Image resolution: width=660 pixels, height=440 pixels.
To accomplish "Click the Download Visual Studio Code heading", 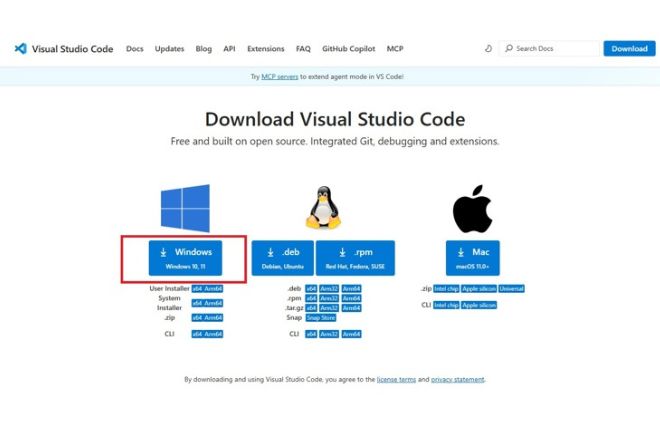I will point(335,119).
